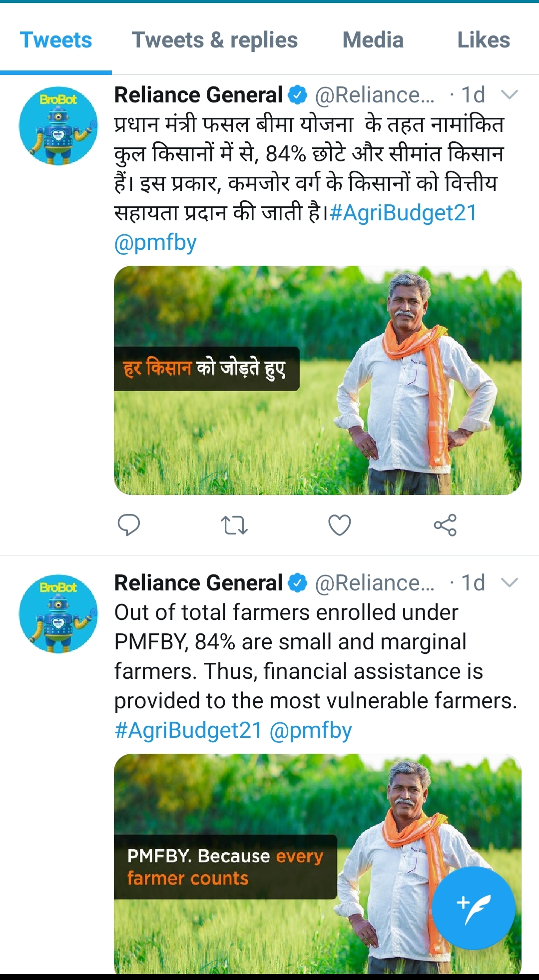This screenshot has height=980, width=539.
Task: Expand options arrow on second tweet
Action: [x=509, y=582]
